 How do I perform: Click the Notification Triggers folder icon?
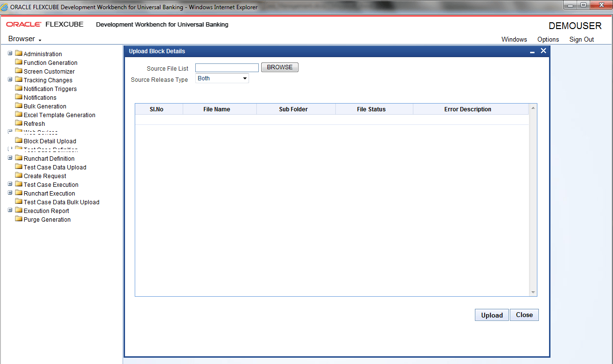(x=19, y=89)
